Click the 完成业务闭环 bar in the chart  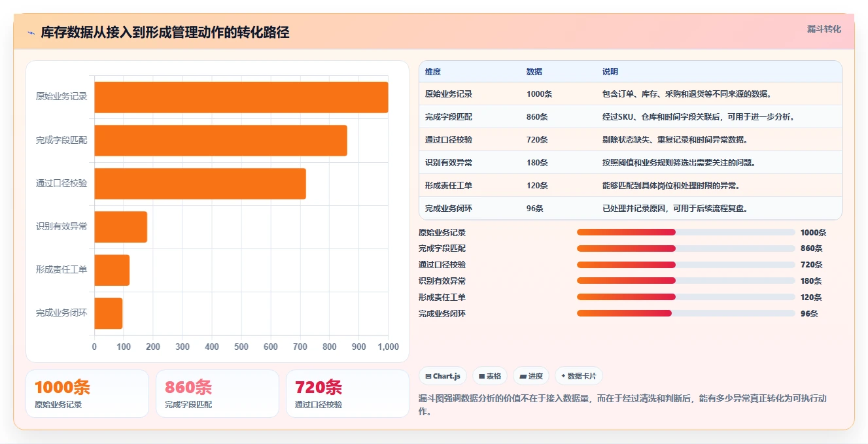tap(109, 313)
